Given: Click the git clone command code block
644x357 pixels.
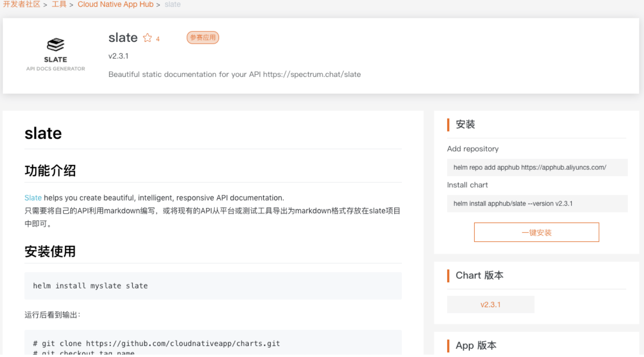Looking at the screenshot, I should tap(213, 344).
